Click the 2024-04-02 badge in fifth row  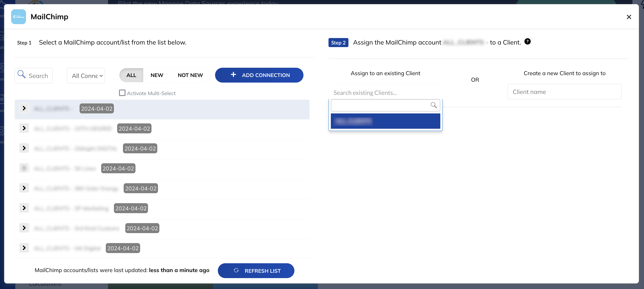pos(141,189)
